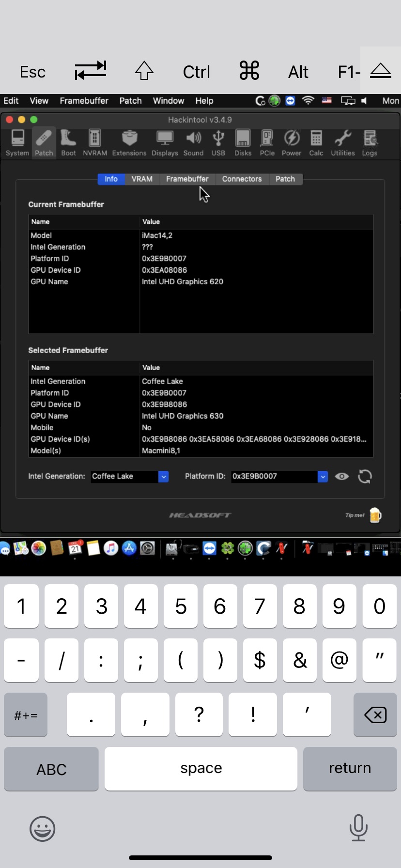
Task: Click the display mirroring menu bar icon
Action: click(348, 101)
